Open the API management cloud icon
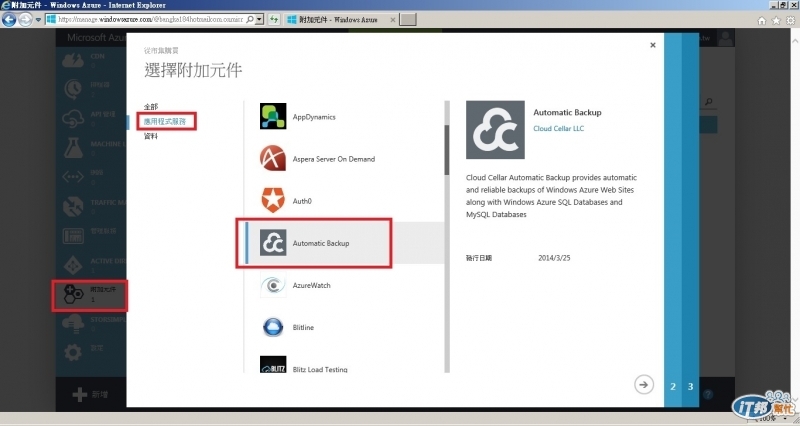Viewport: 800px width, 426px height. click(x=73, y=118)
